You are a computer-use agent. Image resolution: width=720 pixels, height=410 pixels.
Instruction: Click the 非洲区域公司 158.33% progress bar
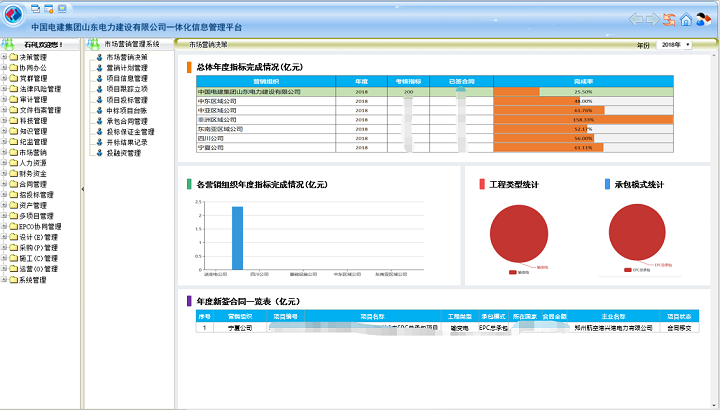(x=583, y=120)
